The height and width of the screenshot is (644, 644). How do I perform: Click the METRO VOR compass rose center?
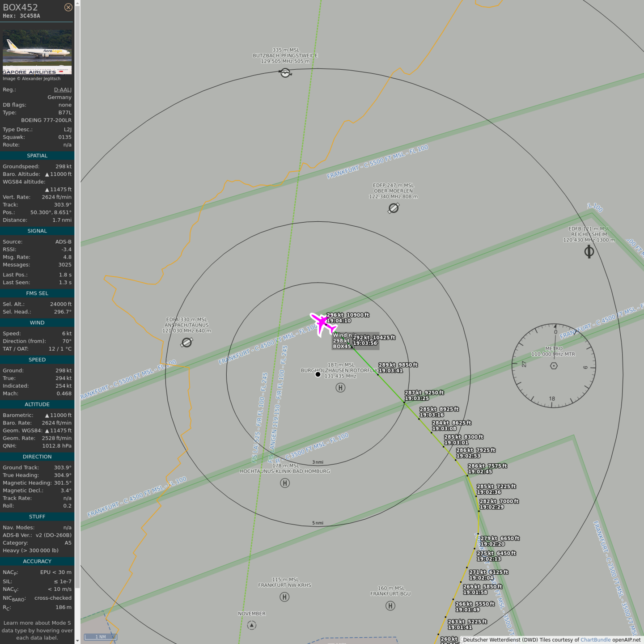pyautogui.click(x=554, y=366)
